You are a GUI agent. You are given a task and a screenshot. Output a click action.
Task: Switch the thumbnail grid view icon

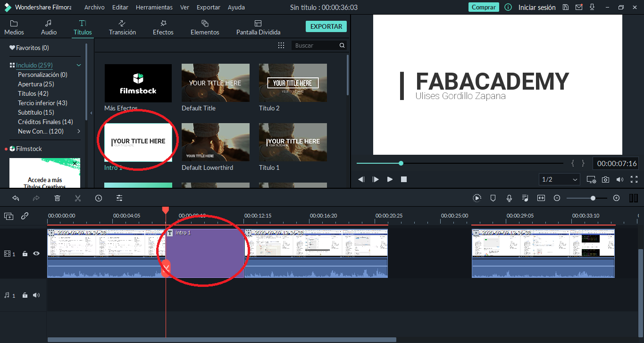281,45
